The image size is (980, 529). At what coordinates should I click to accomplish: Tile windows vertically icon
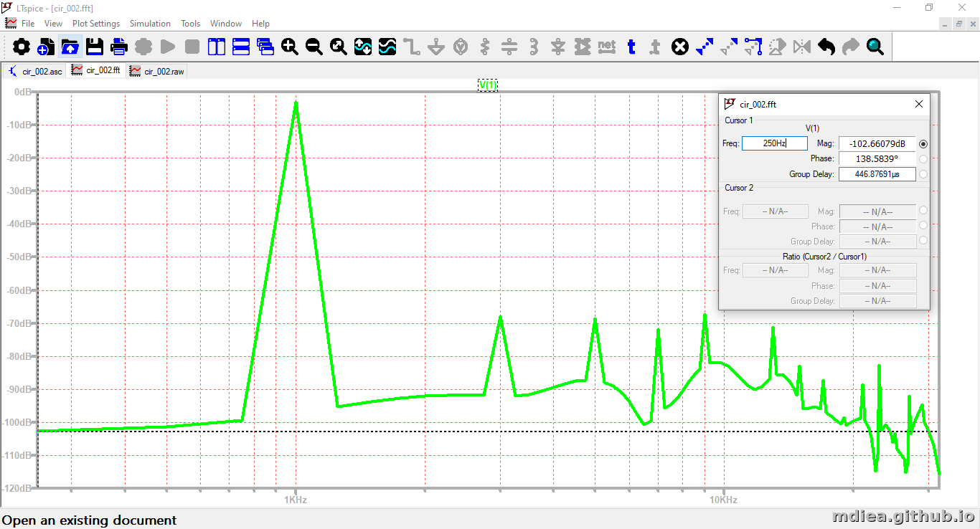(217, 47)
